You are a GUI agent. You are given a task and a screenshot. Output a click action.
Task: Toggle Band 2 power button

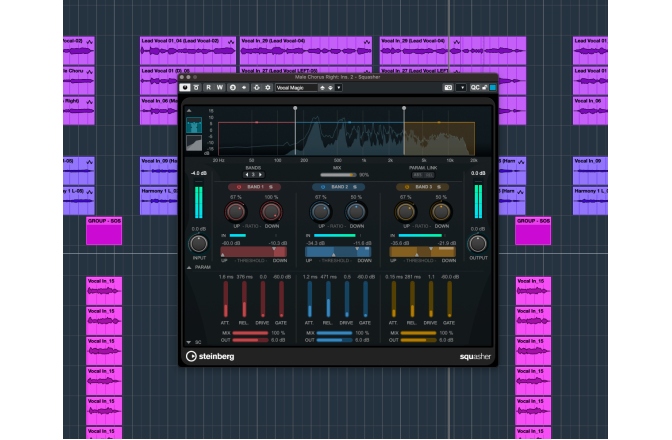[x=323, y=187]
